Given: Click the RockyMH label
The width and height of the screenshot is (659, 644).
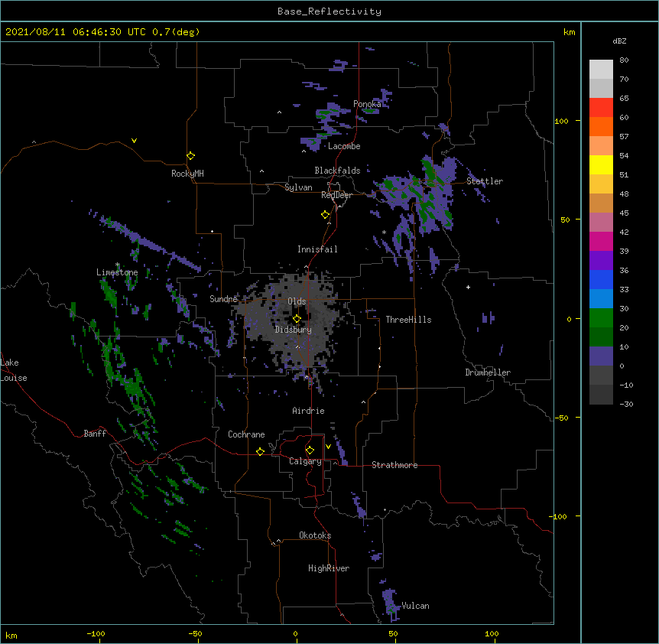Looking at the screenshot, I should coord(187,174).
